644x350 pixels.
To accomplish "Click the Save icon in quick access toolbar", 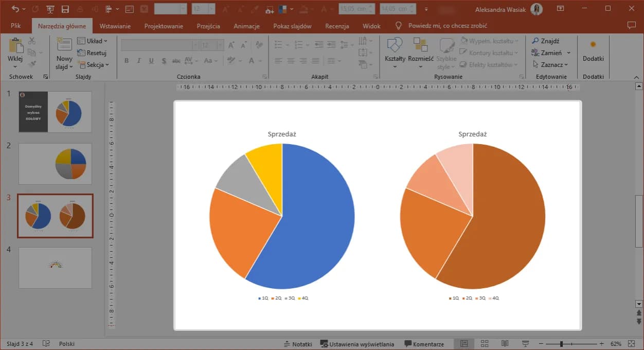I will point(65,9).
